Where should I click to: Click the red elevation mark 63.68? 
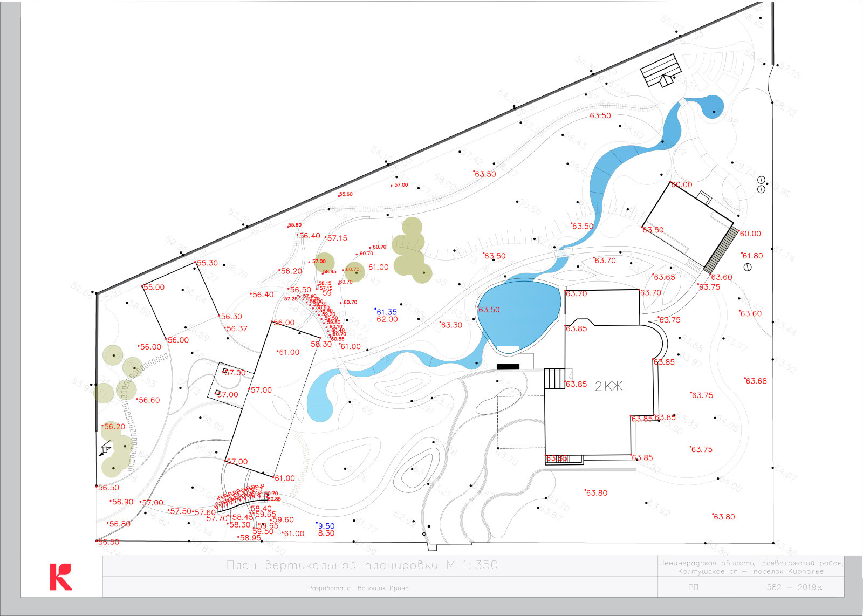click(x=756, y=381)
